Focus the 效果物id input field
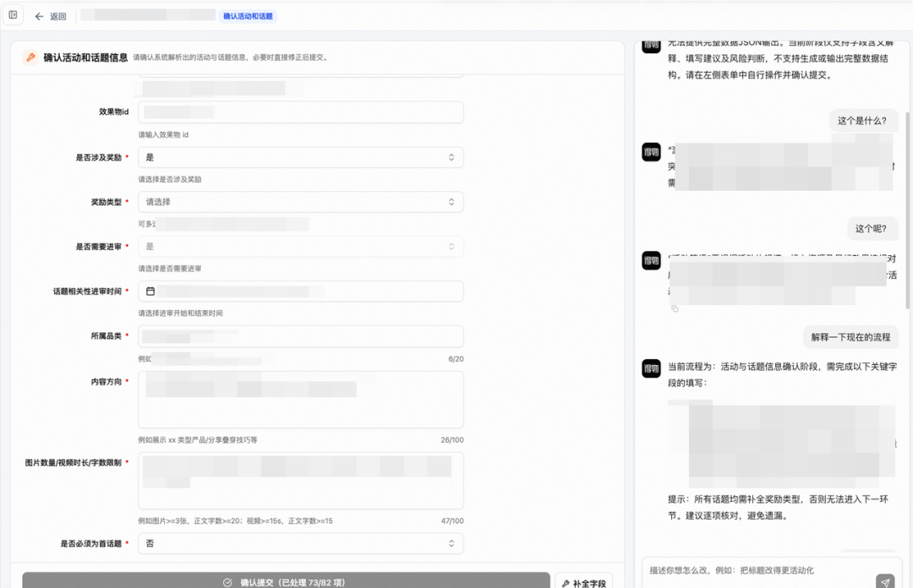913x588 pixels. click(300, 112)
